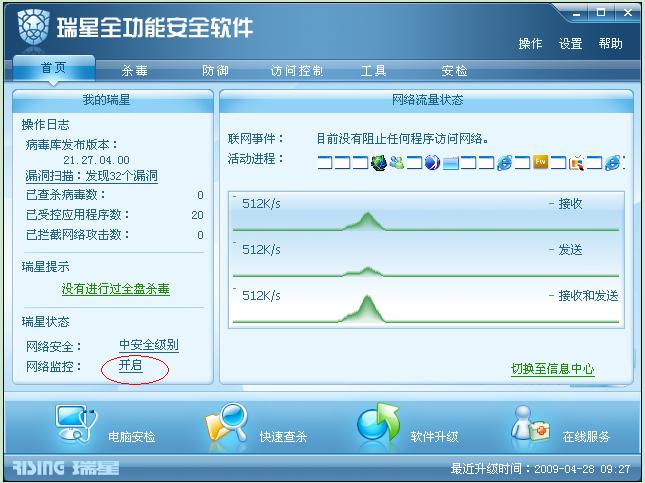Screen dimensions: 645x483
Task: Close the Rising security window
Action: point(628,13)
